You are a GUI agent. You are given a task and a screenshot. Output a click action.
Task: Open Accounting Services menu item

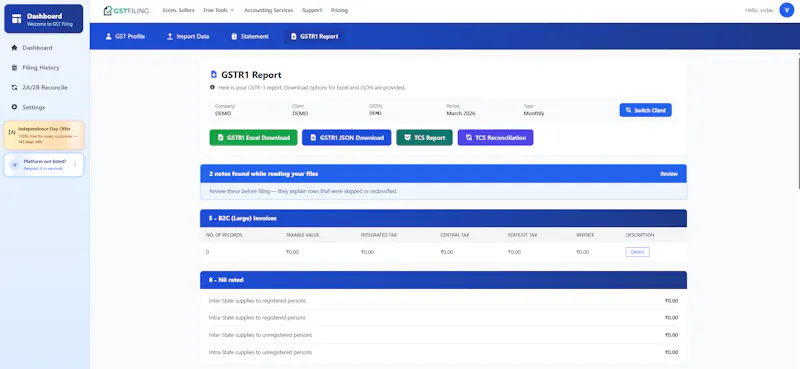268,10
